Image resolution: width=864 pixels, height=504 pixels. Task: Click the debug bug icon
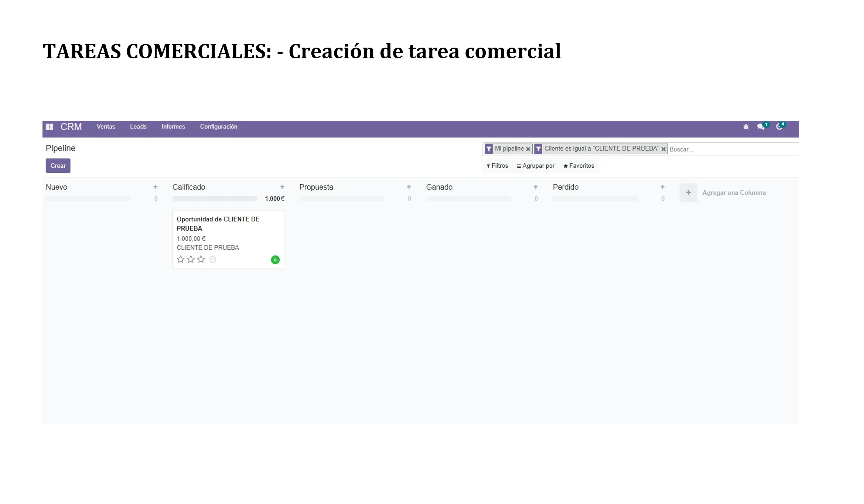tap(746, 127)
